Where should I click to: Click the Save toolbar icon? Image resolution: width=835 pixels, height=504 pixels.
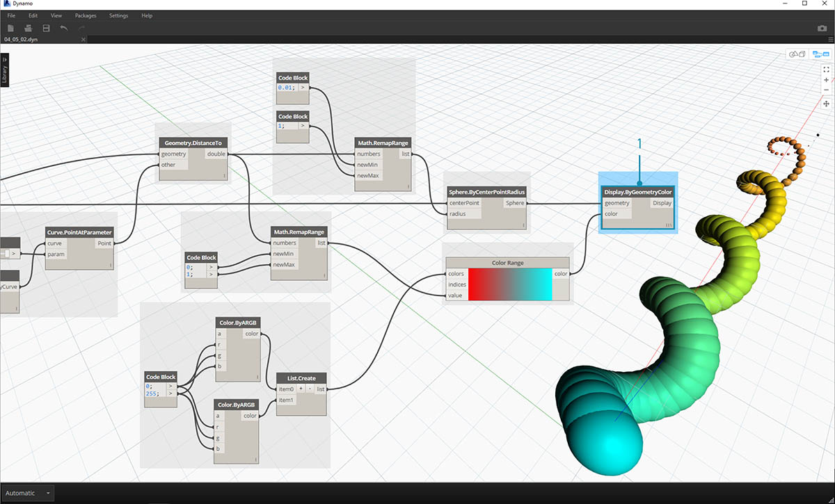pyautogui.click(x=46, y=28)
